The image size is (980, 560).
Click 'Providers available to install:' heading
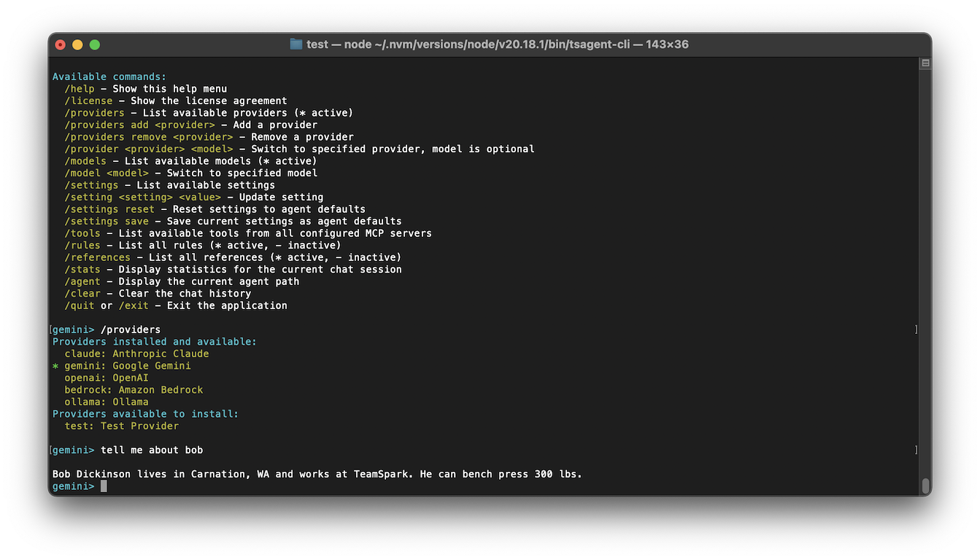click(146, 413)
